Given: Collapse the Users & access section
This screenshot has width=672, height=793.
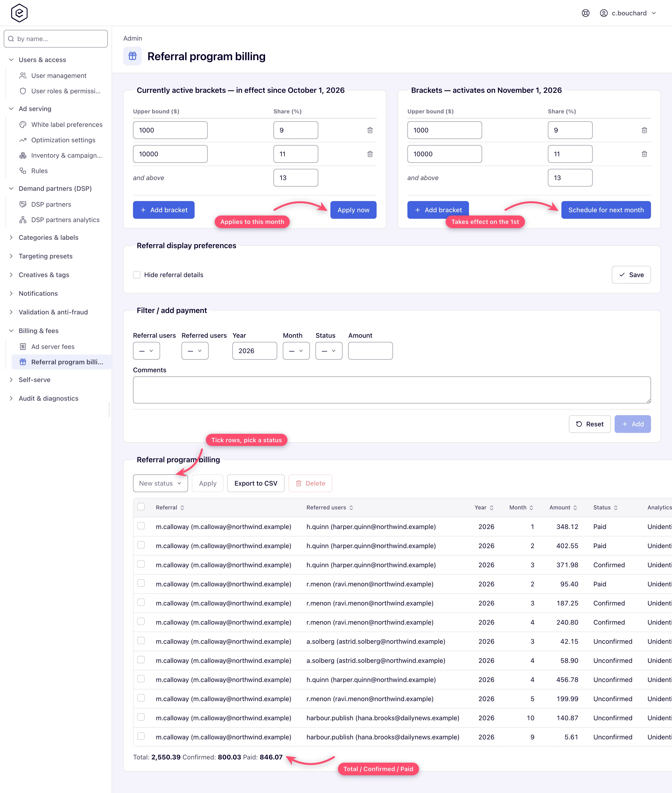Looking at the screenshot, I should 42,60.
